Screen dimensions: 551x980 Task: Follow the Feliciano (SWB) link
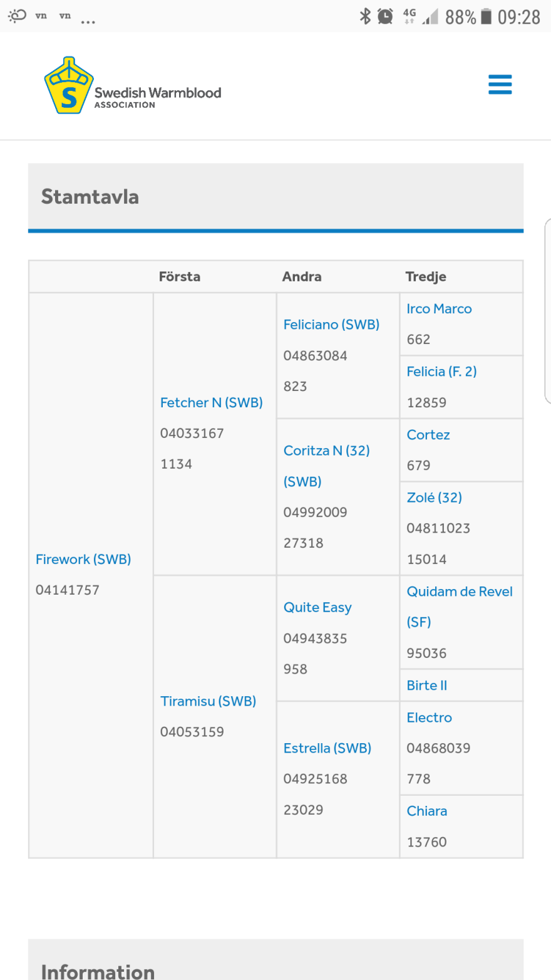331,325
